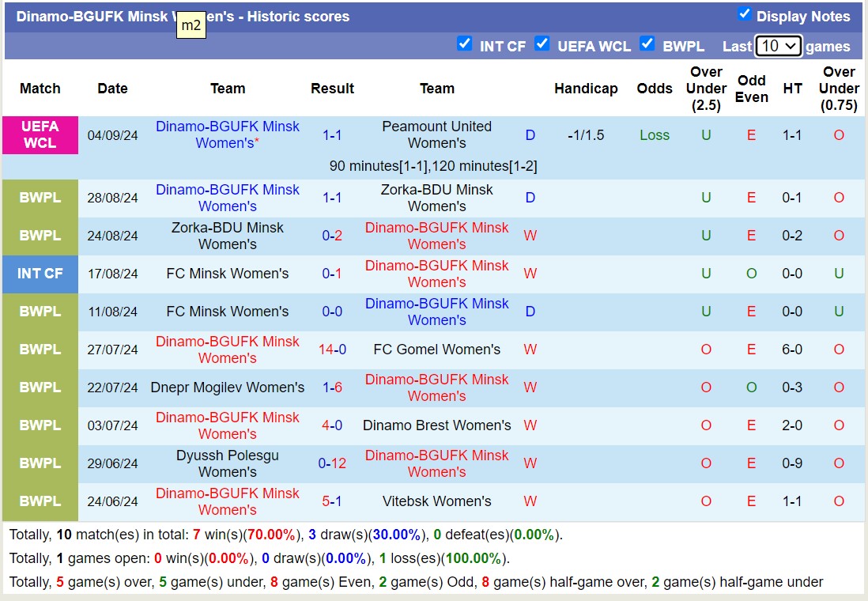868x601 pixels.
Task: Click the INT CF league badge
Action: click(x=40, y=274)
